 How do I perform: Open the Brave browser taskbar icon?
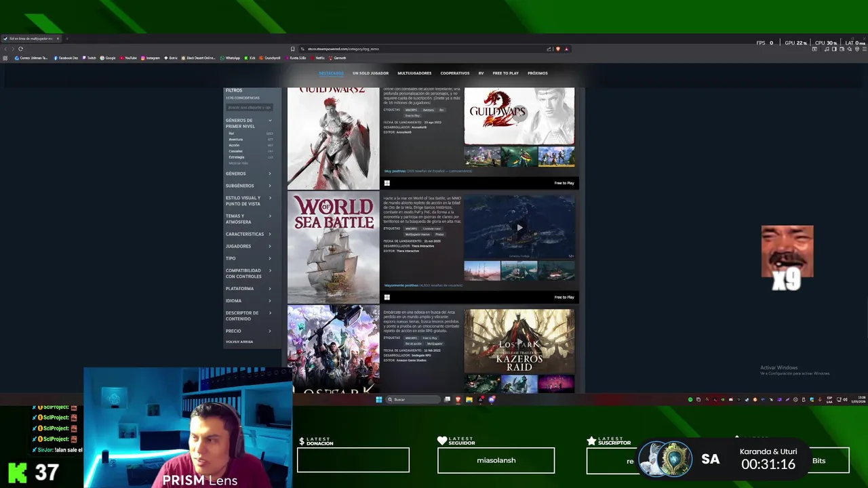(x=458, y=399)
